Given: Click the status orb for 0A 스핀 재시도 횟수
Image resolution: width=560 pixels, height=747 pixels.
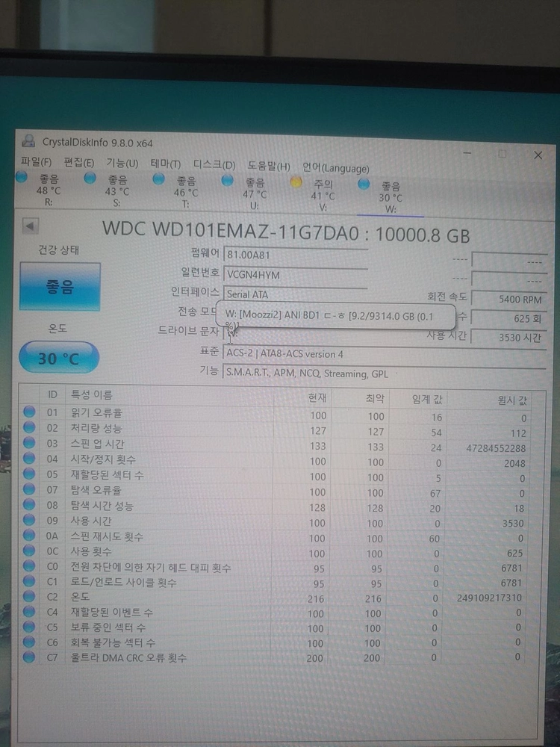Looking at the screenshot, I should point(29,535).
